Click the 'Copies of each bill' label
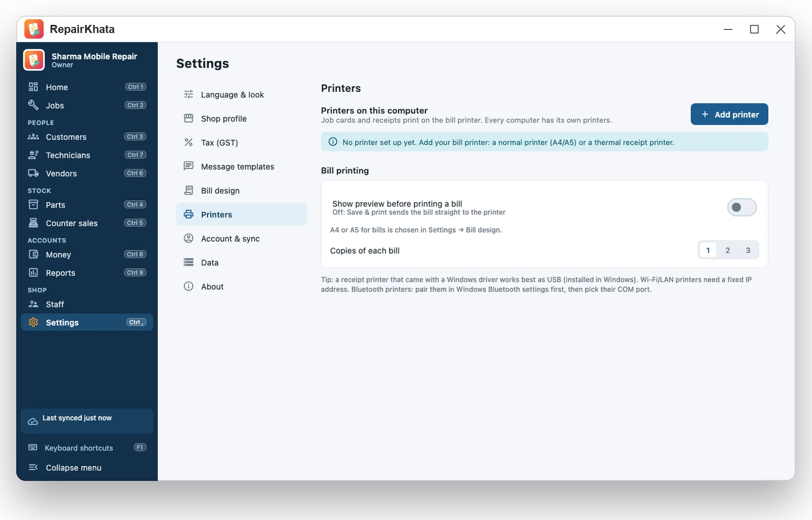Image resolution: width=812 pixels, height=520 pixels. pyautogui.click(x=365, y=251)
